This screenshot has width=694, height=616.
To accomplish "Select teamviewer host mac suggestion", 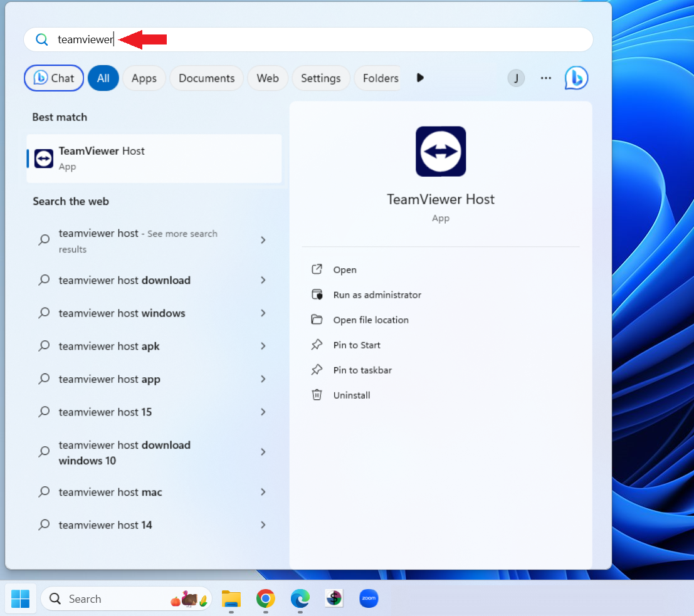I will pos(154,492).
